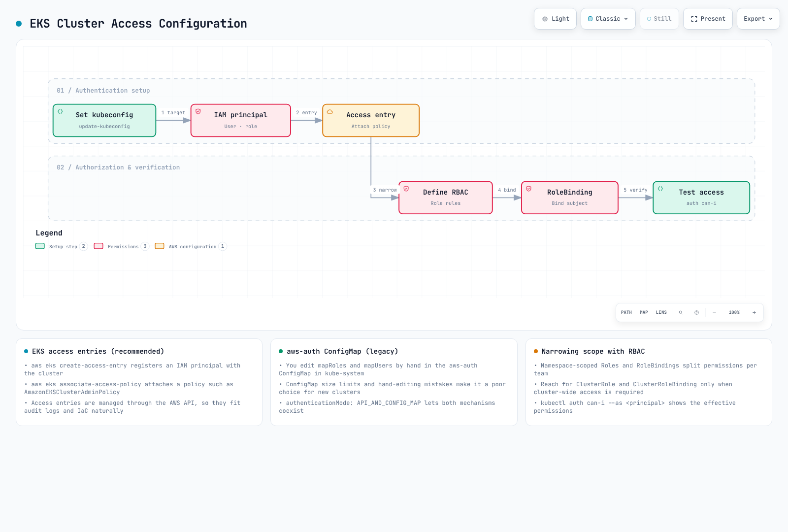This screenshot has width=788, height=532.
Task: Open the Export dropdown menu
Action: coord(758,19)
